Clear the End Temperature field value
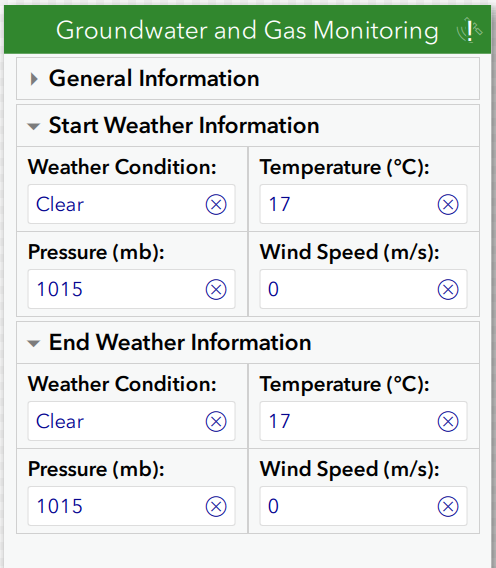The height and width of the screenshot is (568, 496). click(448, 421)
